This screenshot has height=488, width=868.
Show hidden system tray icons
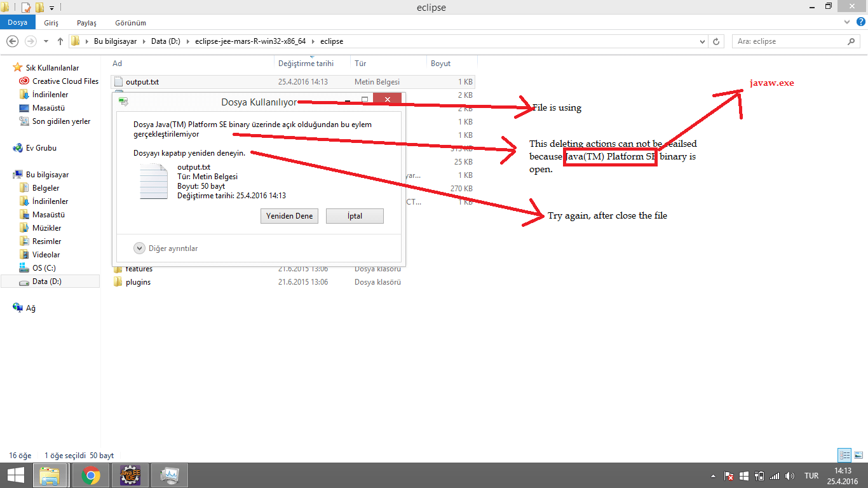point(714,476)
